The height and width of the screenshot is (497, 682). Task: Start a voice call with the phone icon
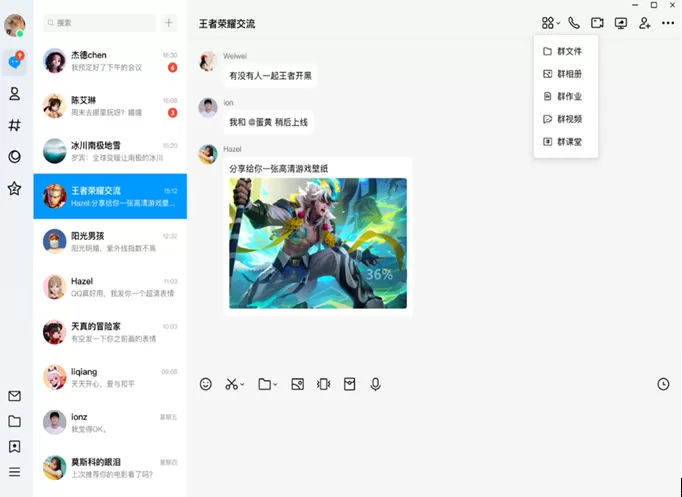(574, 23)
